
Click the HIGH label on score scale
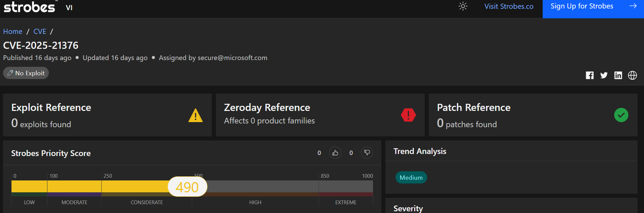click(x=255, y=202)
